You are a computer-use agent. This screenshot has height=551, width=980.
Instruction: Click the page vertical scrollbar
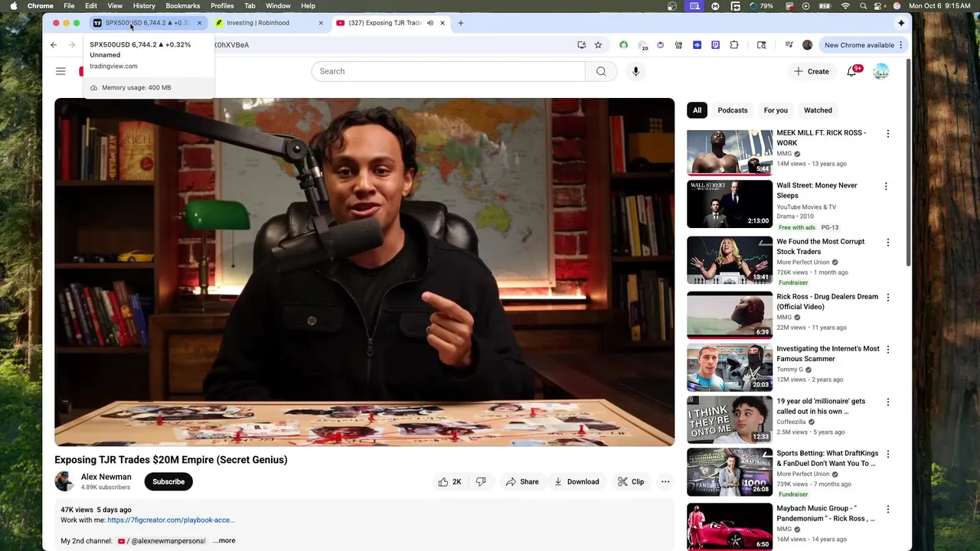[x=909, y=165]
